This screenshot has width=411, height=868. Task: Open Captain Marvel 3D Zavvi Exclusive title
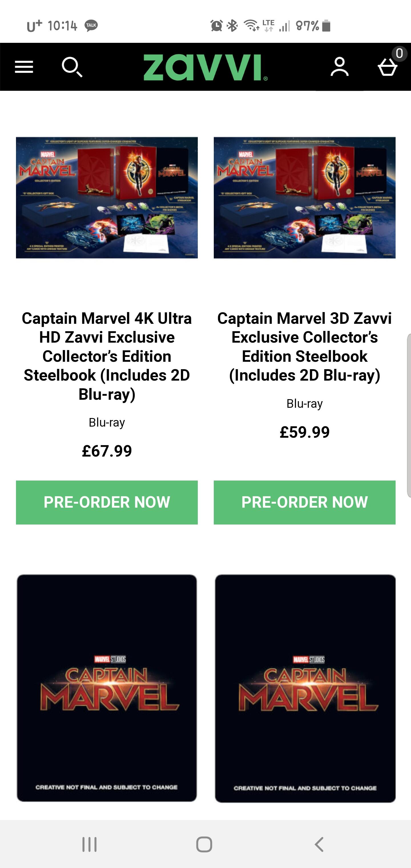tap(305, 347)
